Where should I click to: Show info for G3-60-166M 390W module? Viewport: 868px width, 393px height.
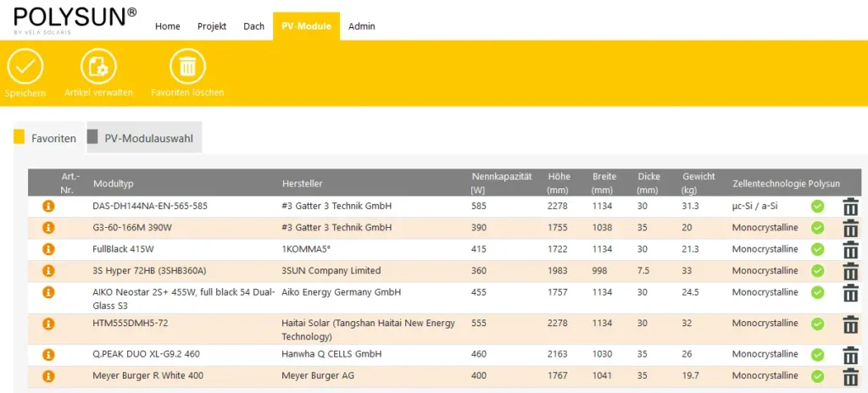click(x=48, y=228)
